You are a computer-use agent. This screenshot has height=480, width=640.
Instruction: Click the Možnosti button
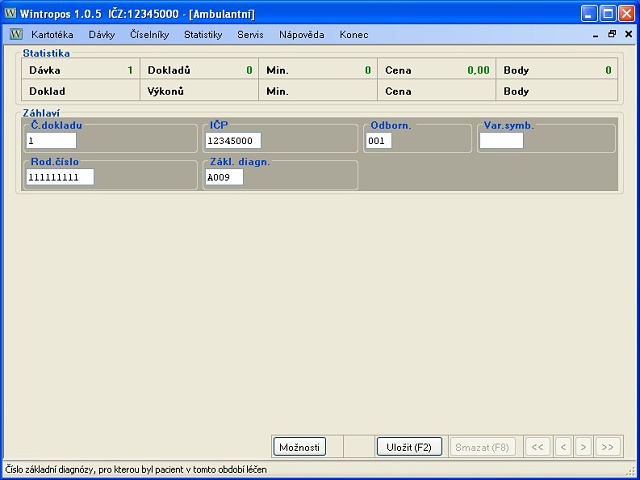(299, 447)
